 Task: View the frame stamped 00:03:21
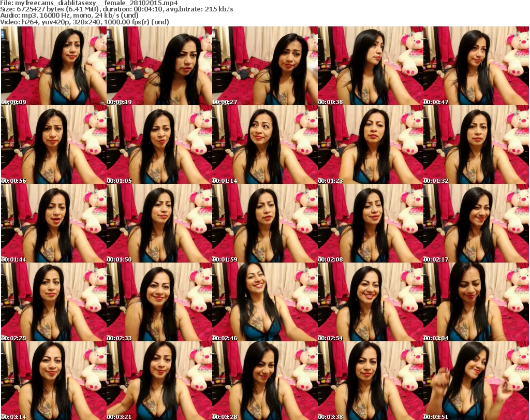[x=159, y=381]
